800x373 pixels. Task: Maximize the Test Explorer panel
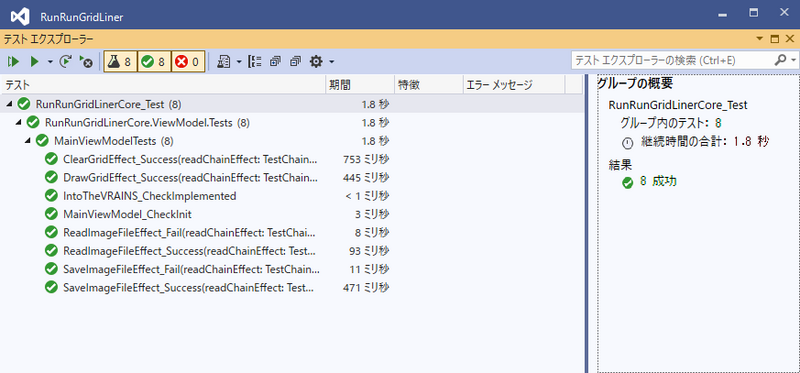(x=774, y=39)
